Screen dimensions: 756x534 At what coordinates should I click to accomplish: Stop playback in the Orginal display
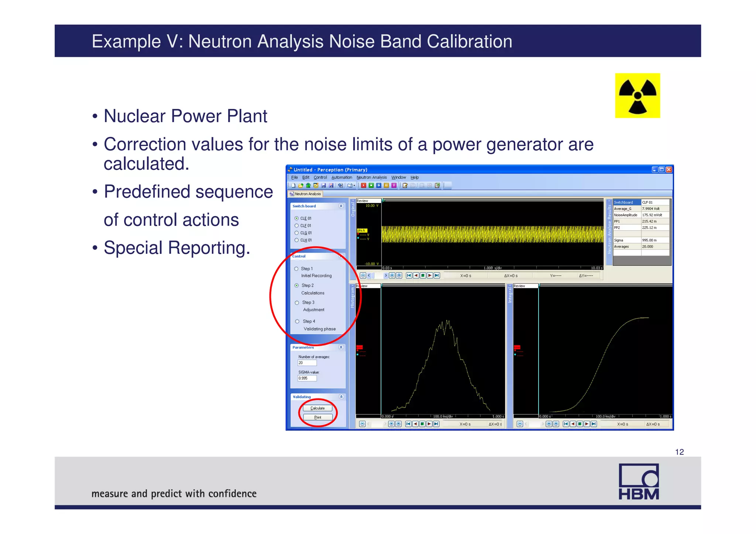(423, 275)
